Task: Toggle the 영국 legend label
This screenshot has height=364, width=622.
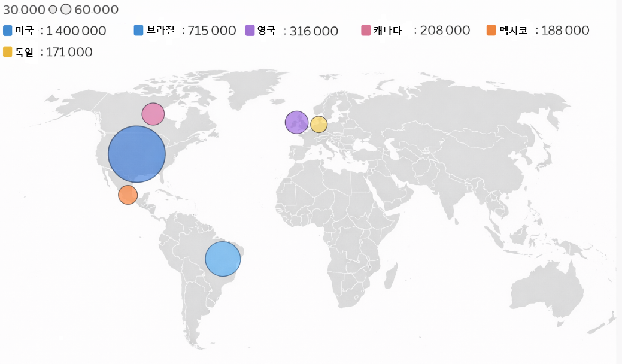Action: click(x=266, y=31)
